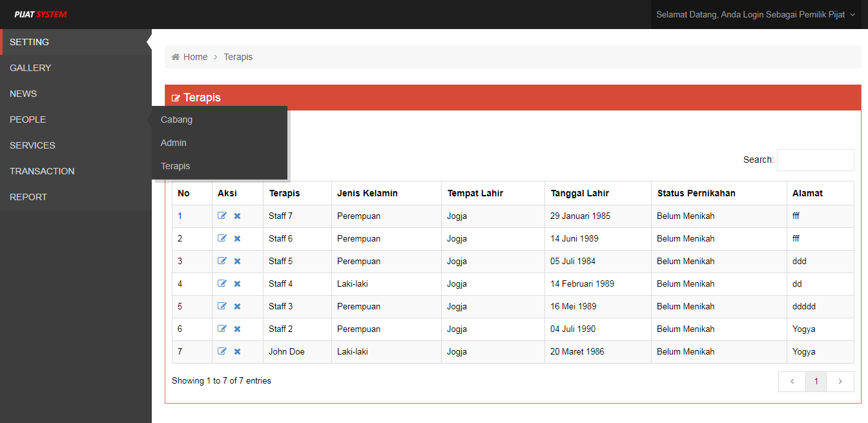Expand the SERVICES sidebar menu
The width and height of the screenshot is (868, 423).
(x=32, y=145)
